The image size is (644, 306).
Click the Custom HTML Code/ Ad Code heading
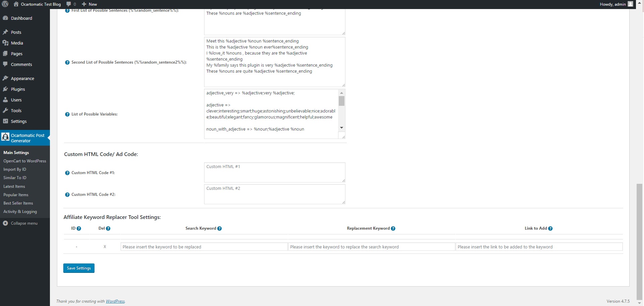pyautogui.click(x=101, y=154)
